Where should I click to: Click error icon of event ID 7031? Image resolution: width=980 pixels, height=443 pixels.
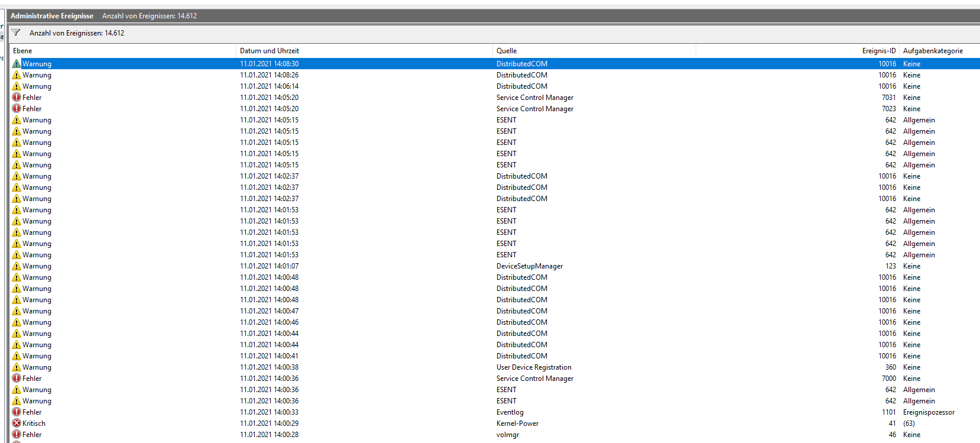[x=17, y=97]
